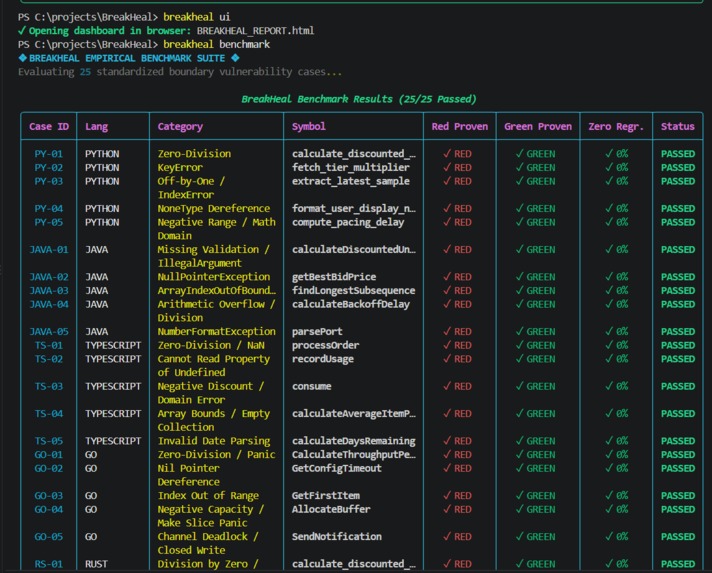Click the compute_pacing_delay symbol
Screen dimensions: 712x573
click(x=348, y=222)
